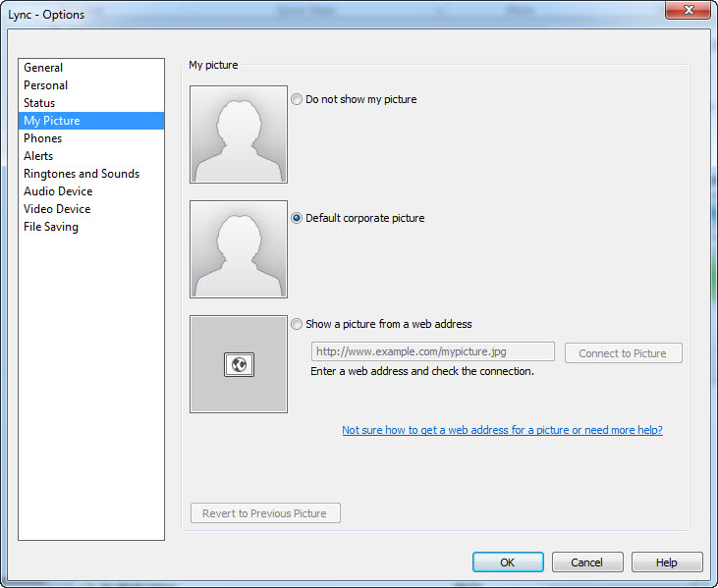Screen dimensions: 718x588
Task: Open Video Device settings
Action: tap(91, 209)
